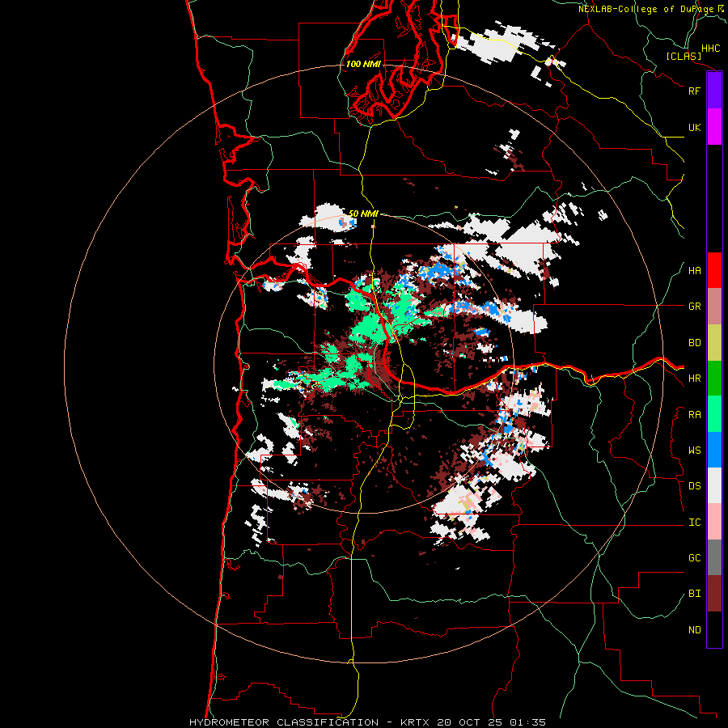The height and width of the screenshot is (728, 728).
Task: Click the BD legend label
Action: [694, 343]
